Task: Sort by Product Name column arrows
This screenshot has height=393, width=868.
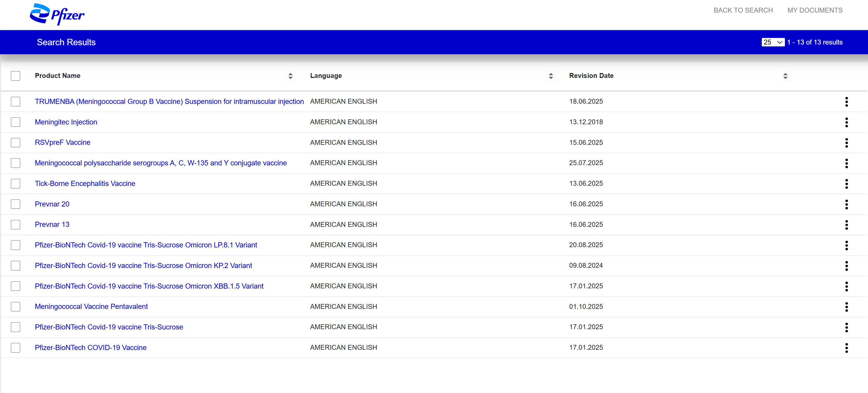Action: click(290, 76)
